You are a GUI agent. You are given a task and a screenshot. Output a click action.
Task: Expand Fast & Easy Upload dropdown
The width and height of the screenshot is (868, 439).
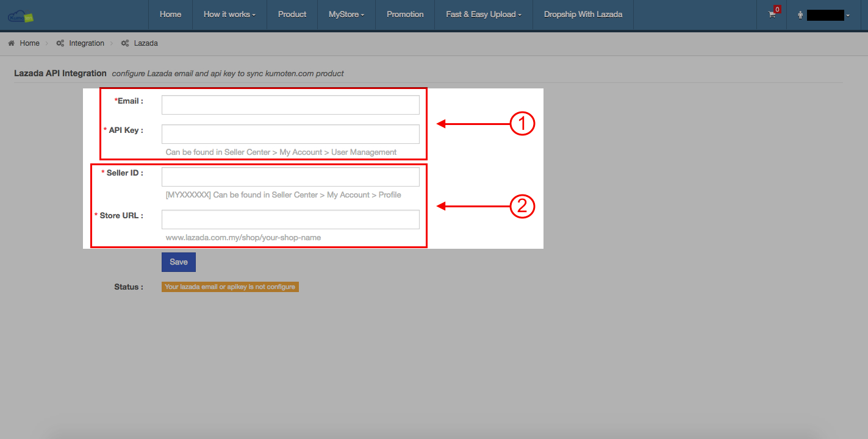[484, 15]
